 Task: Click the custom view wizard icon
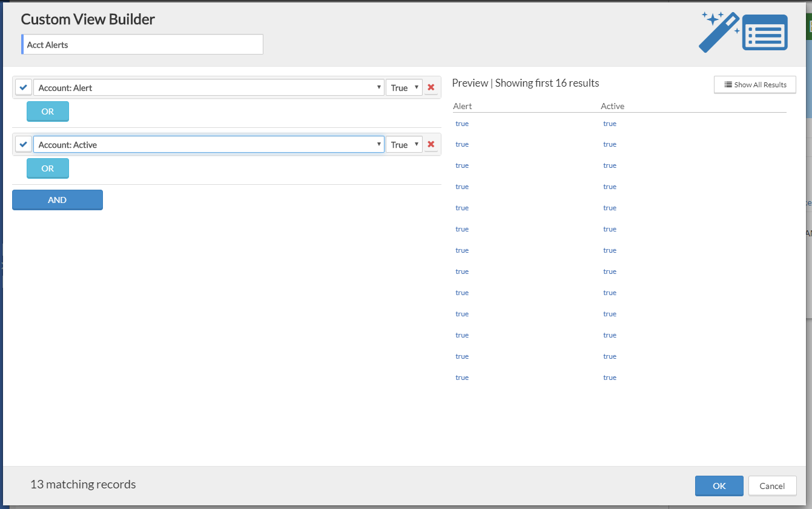pos(744,32)
